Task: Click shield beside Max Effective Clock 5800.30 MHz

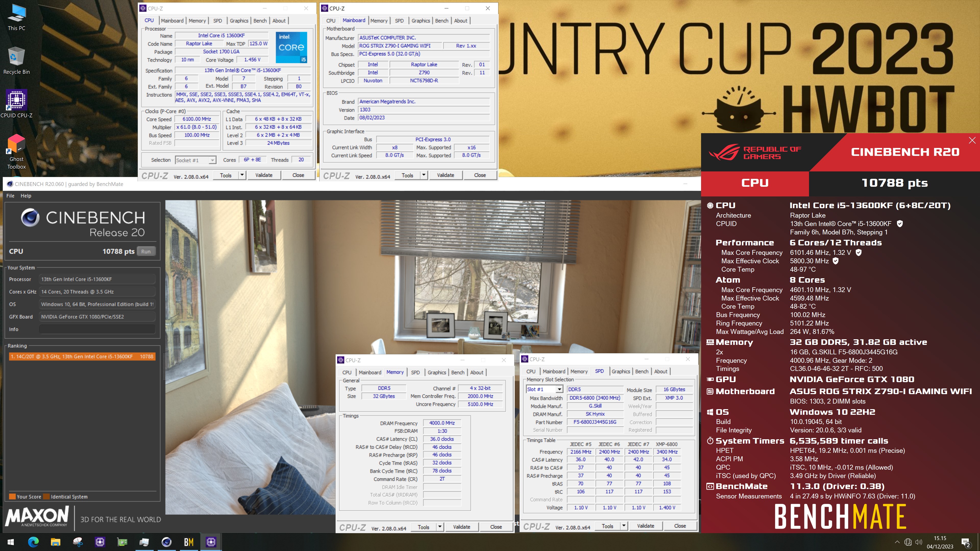Action: coord(836,261)
